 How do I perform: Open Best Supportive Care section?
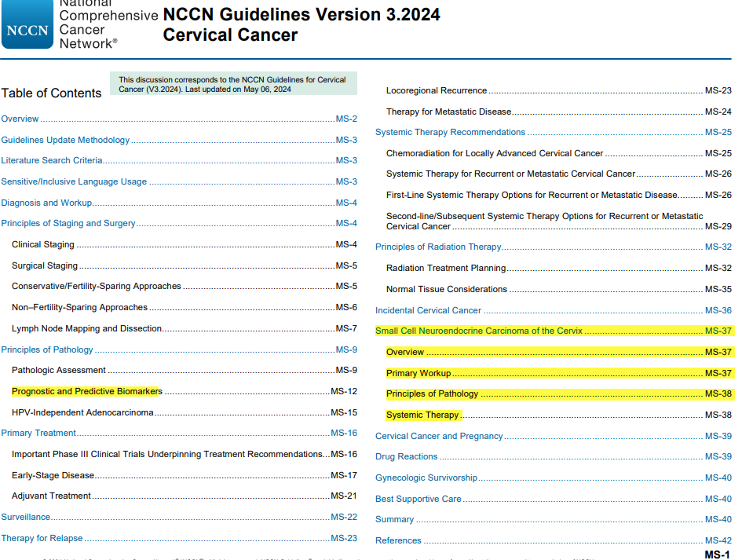click(554, 499)
